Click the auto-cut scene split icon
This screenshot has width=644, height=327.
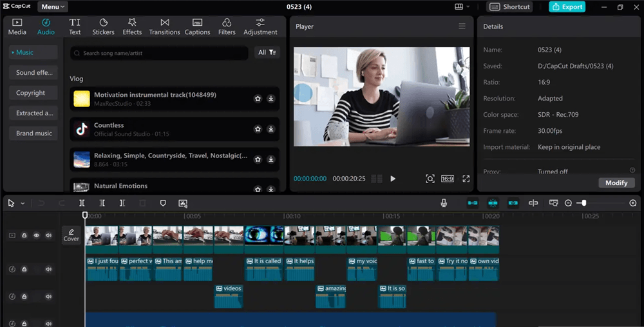point(183,203)
